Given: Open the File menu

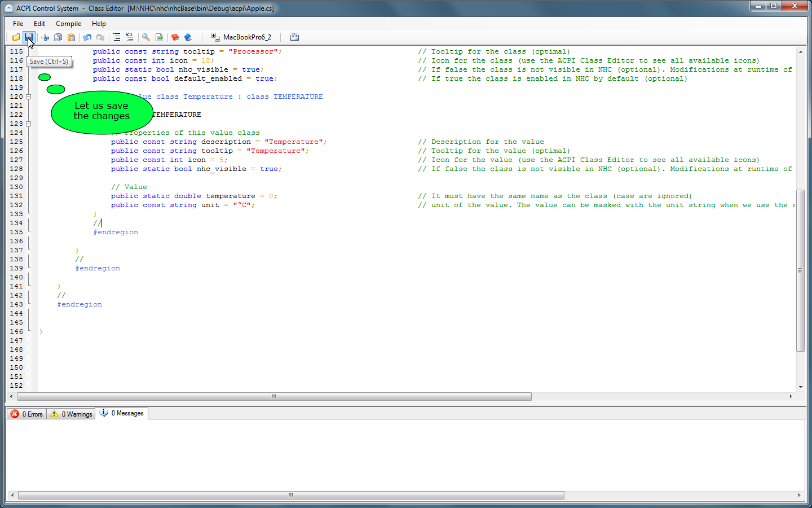Looking at the screenshot, I should [18, 24].
